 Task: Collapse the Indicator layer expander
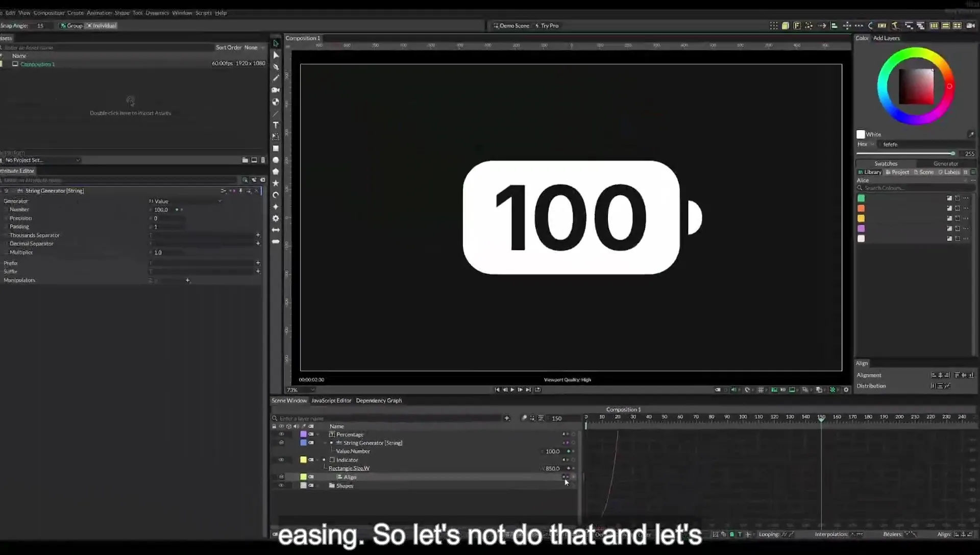click(317, 460)
